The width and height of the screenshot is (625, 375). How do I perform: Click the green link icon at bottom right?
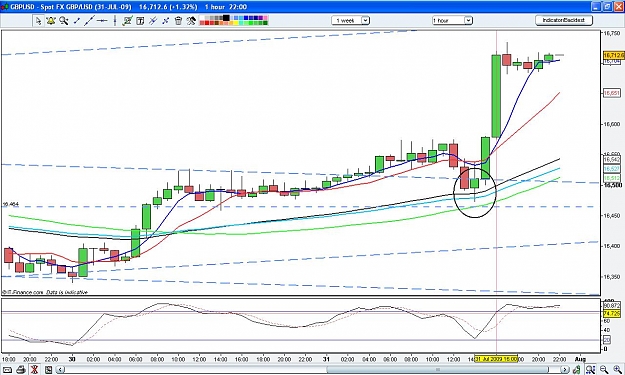coord(577,369)
